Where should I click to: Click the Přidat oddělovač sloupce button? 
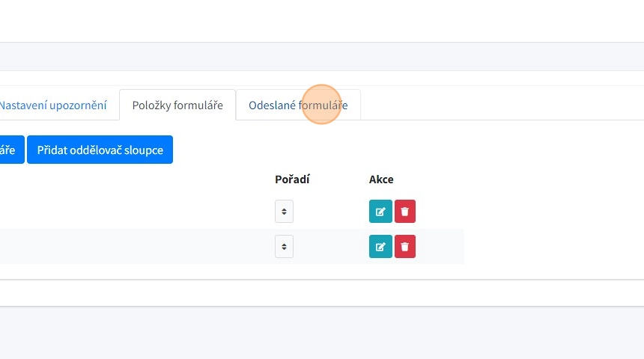pos(100,150)
